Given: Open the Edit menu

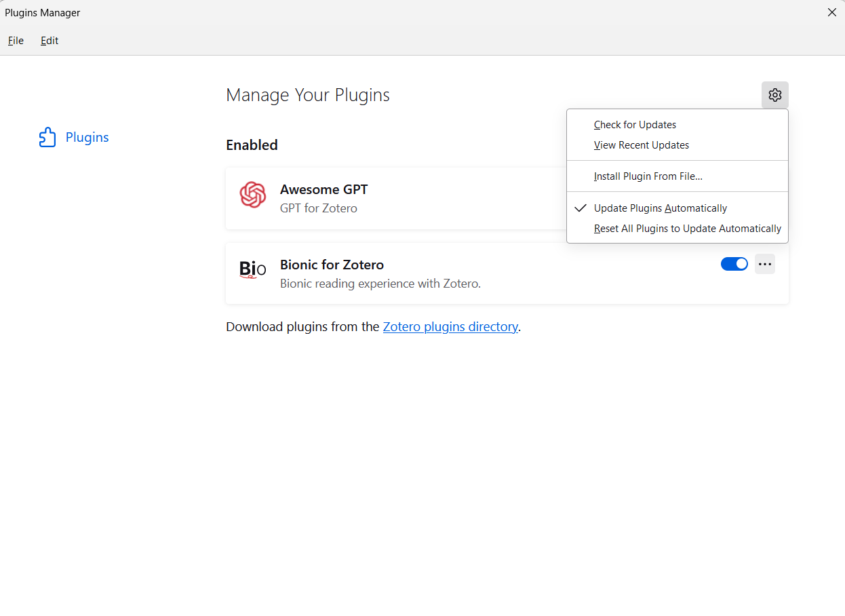Looking at the screenshot, I should (50, 41).
